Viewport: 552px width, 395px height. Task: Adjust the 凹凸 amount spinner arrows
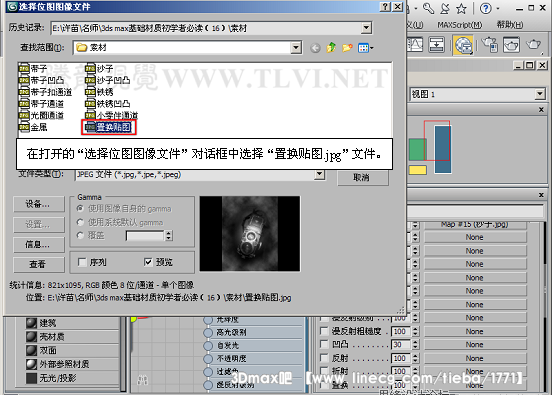click(415, 345)
